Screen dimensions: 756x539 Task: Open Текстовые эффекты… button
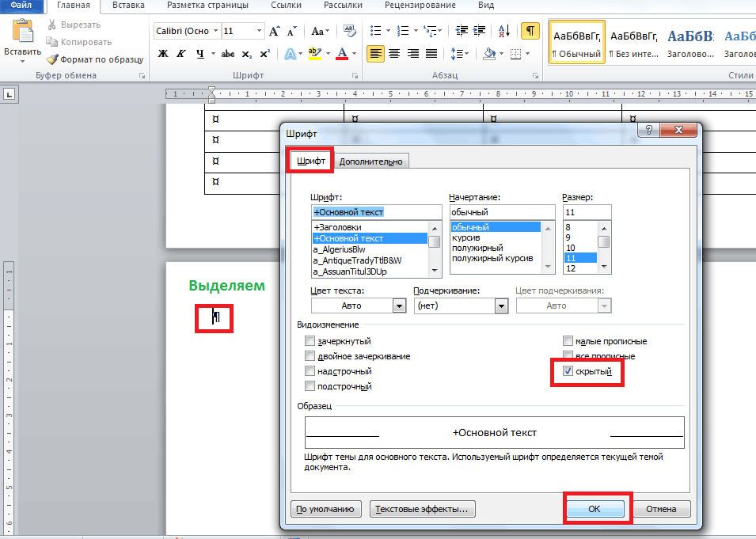coord(422,509)
